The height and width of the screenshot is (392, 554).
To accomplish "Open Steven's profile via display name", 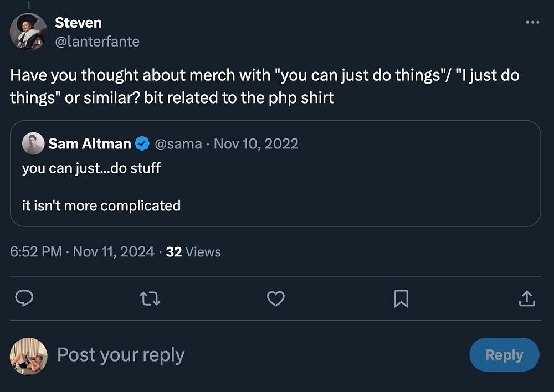I will click(78, 23).
